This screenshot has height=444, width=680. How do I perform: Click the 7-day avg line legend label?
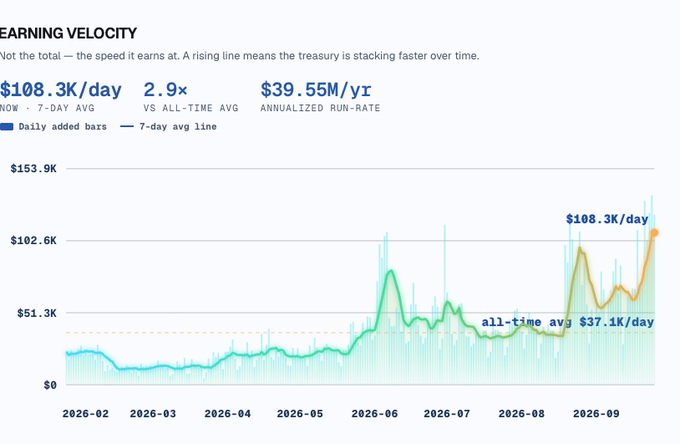tap(178, 127)
